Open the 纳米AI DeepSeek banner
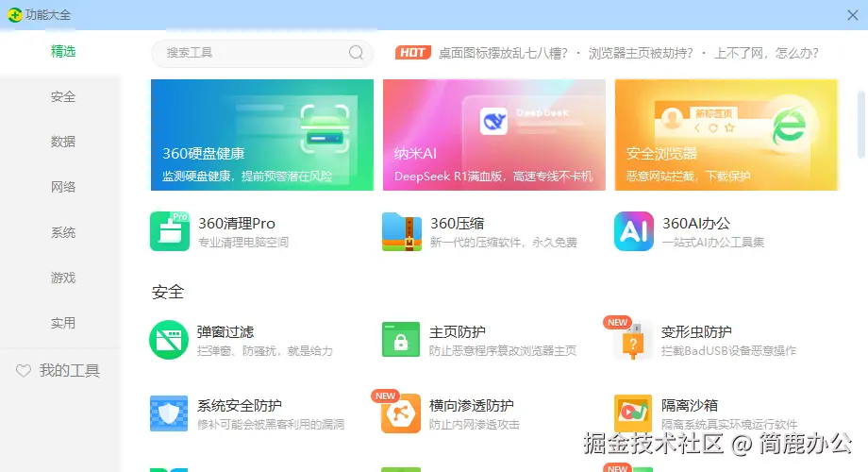This screenshot has width=868, height=472. click(x=493, y=135)
